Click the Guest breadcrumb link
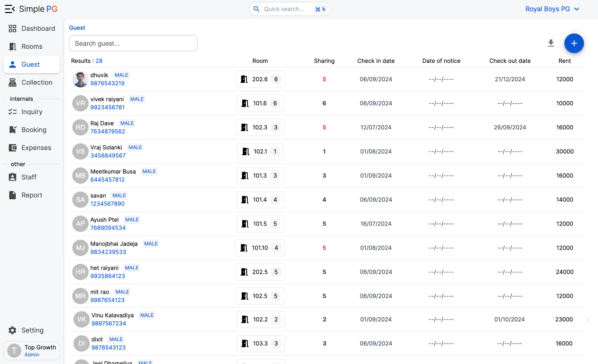The height and width of the screenshot is (364, 598). pos(77,28)
